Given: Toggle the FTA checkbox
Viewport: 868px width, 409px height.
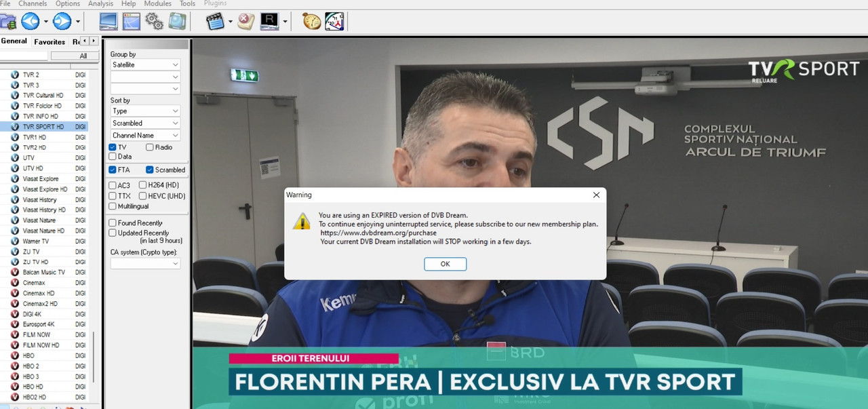Looking at the screenshot, I should click(113, 170).
